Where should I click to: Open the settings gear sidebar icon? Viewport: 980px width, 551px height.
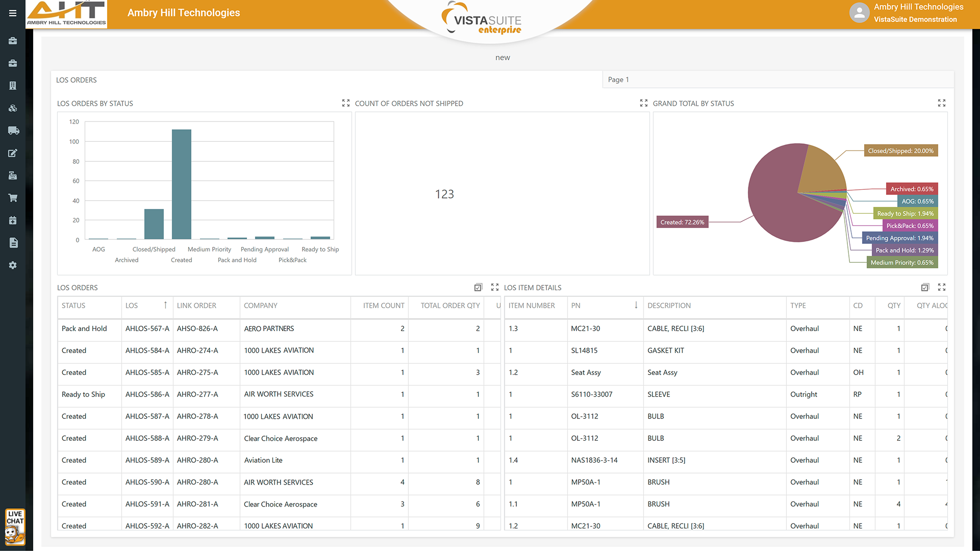(13, 265)
